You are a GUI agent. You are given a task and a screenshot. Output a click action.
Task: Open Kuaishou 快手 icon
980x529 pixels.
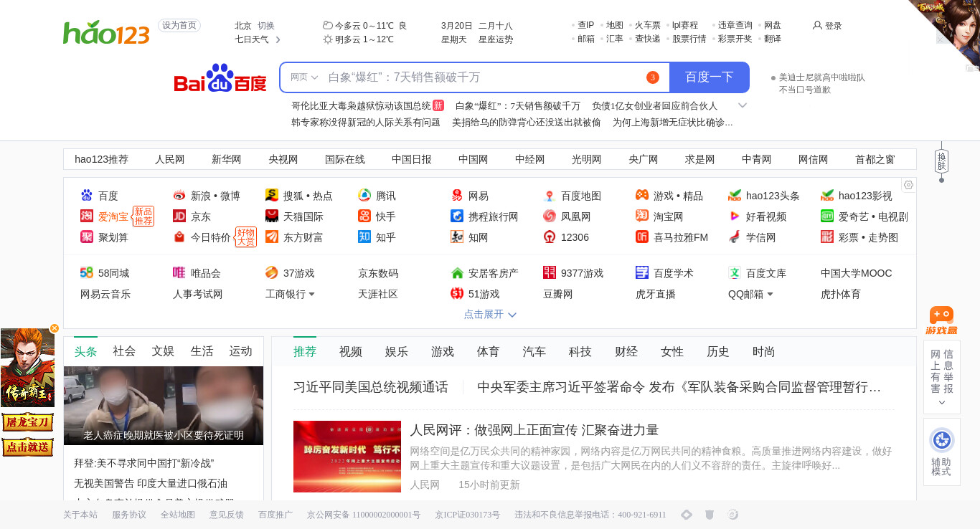click(364, 216)
